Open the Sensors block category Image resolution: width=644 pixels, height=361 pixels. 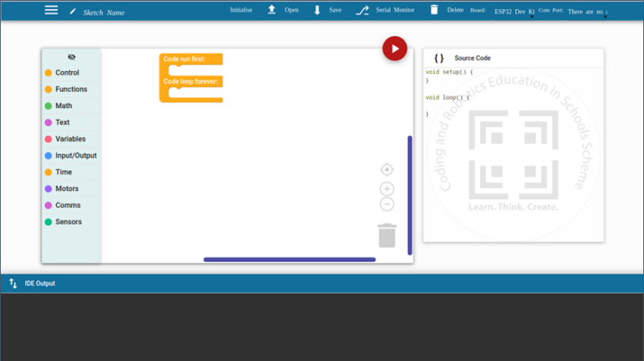pos(71,221)
